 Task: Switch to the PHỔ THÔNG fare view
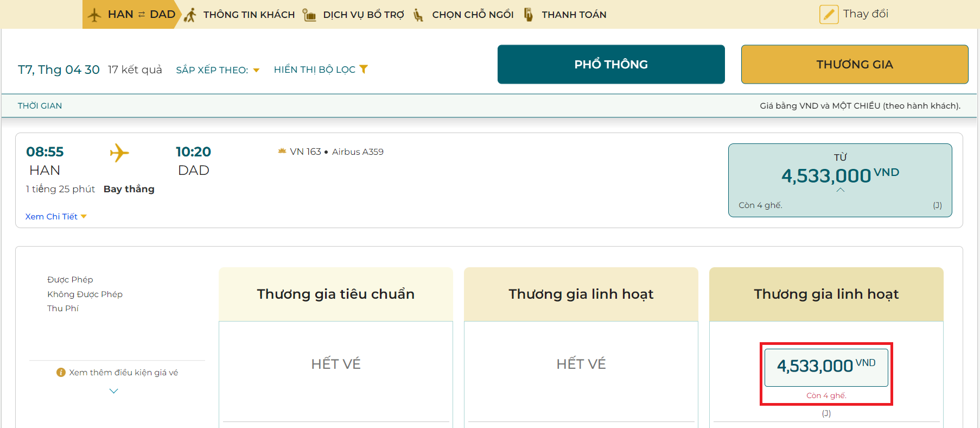610,64
